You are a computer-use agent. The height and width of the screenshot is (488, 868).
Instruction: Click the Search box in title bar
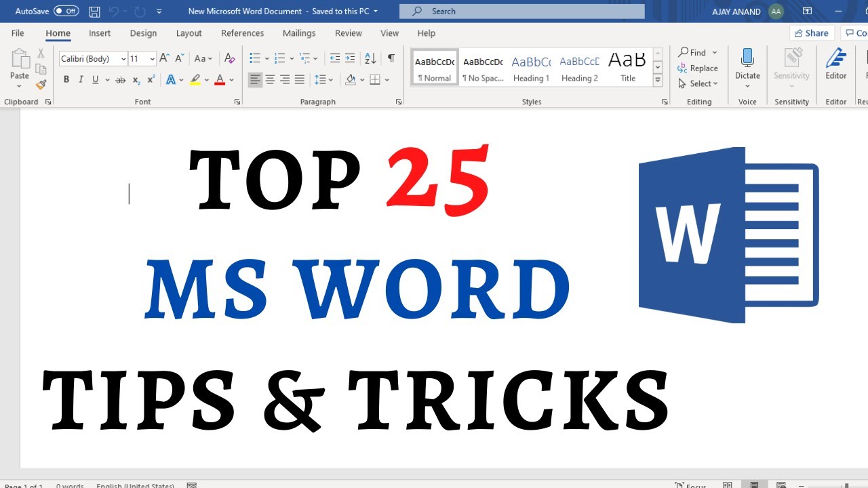point(522,12)
